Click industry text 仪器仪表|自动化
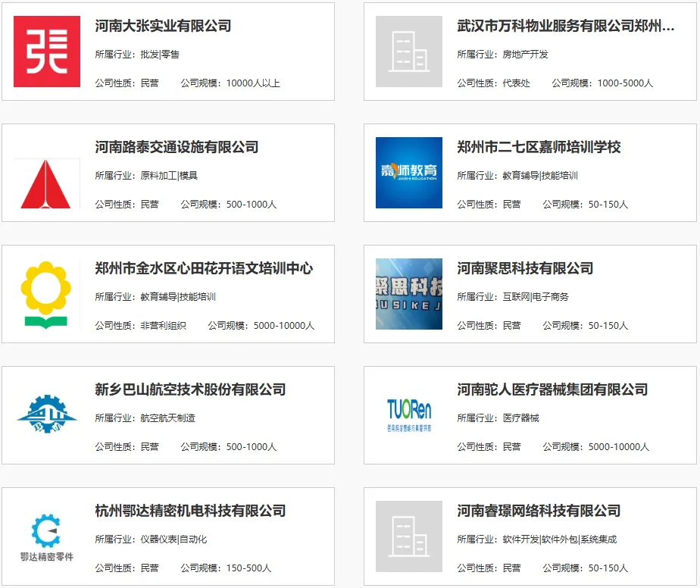Screen dimensions: 700x588 [173, 540]
